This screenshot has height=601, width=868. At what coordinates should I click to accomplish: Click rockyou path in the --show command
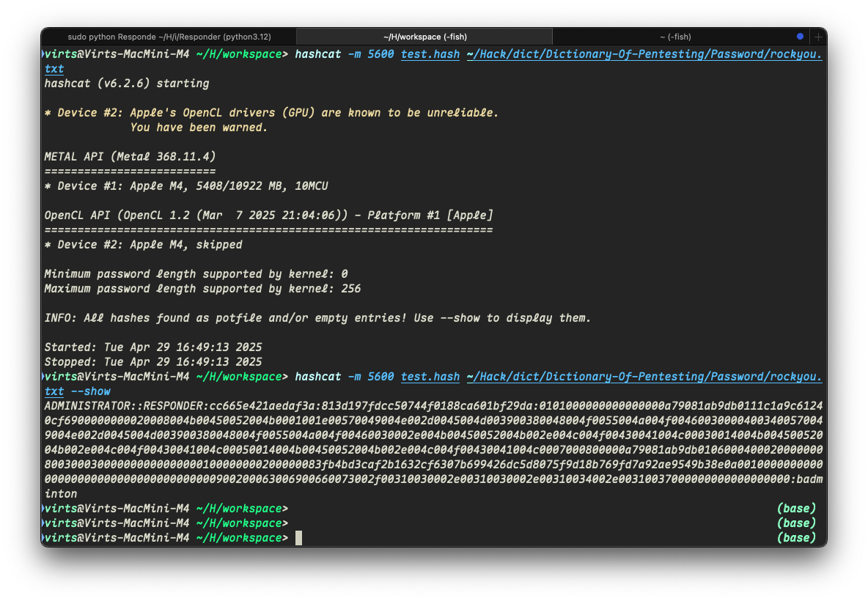[644, 377]
